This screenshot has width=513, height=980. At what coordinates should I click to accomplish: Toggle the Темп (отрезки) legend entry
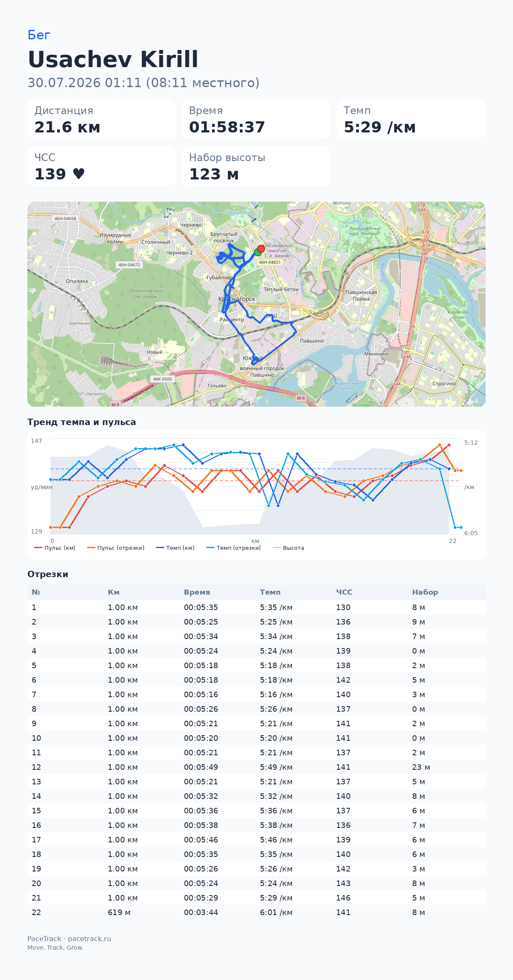(233, 548)
